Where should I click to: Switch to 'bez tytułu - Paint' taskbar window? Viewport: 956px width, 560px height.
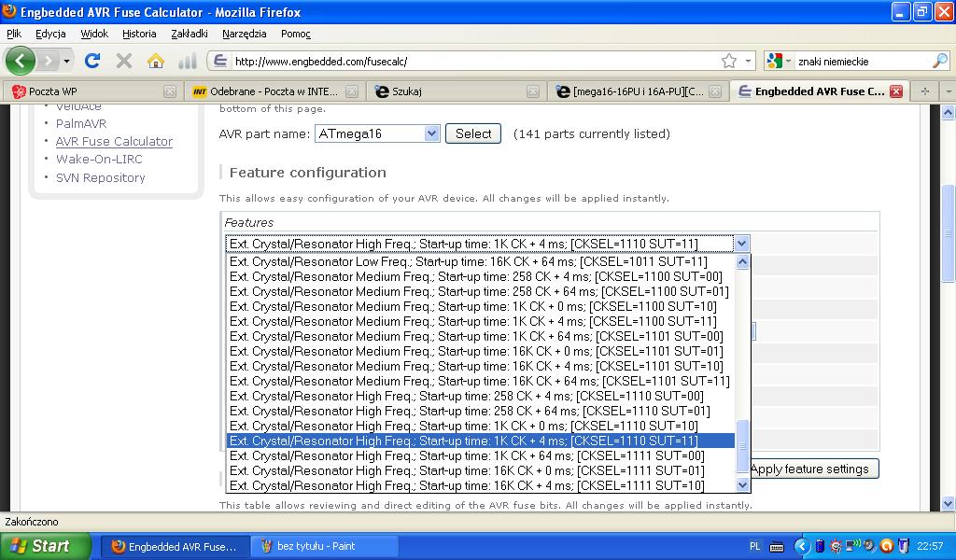pyautogui.click(x=324, y=547)
